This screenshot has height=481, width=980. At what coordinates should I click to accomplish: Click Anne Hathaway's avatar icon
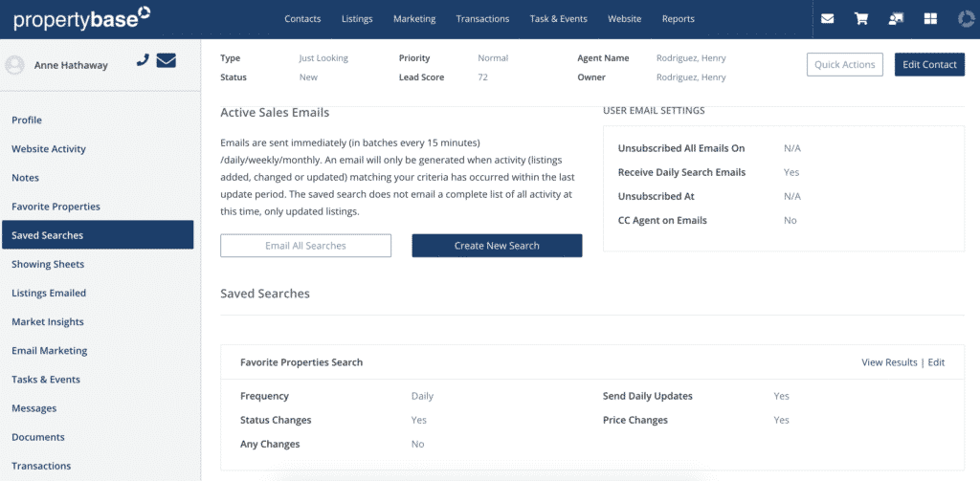click(14, 65)
